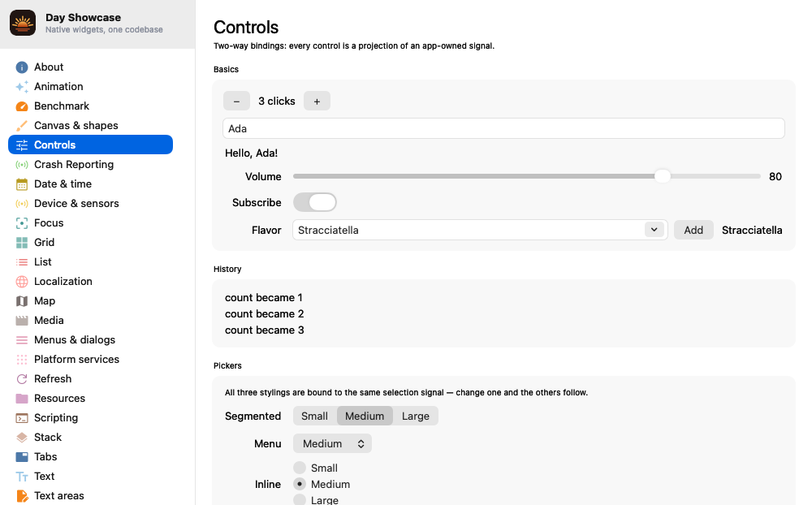Open the Medium menu popup button

click(332, 443)
